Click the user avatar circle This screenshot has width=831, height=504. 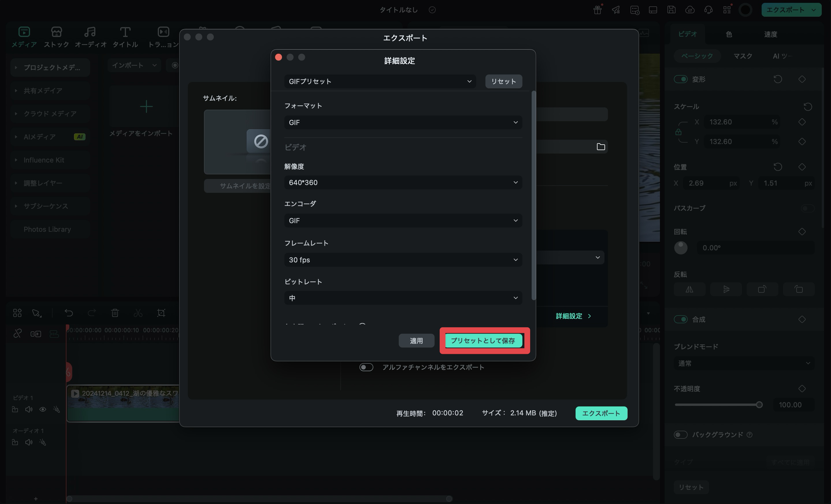(x=745, y=10)
